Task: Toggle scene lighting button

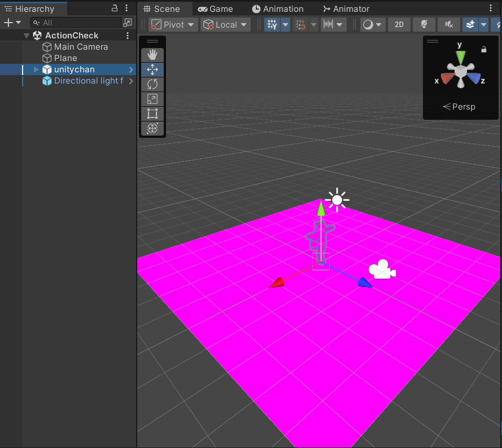Action: [x=424, y=25]
